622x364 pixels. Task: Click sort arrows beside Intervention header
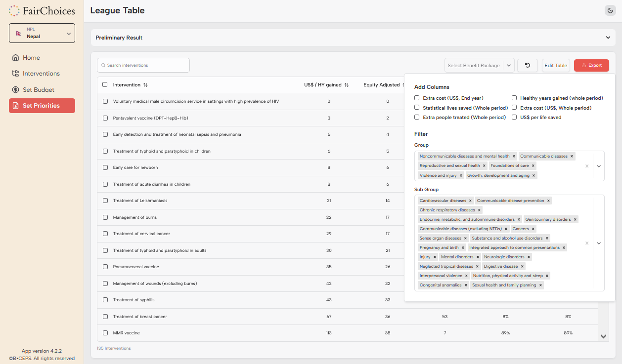145,85
